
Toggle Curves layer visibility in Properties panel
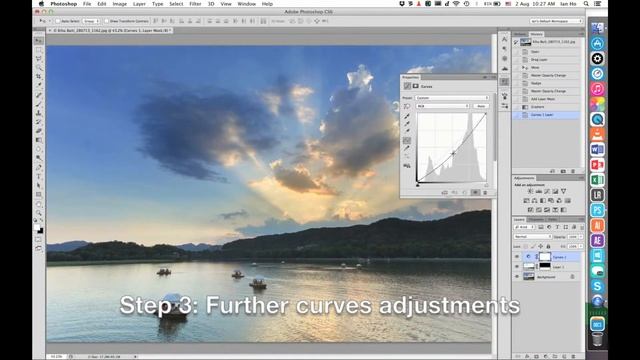pyautogui.click(x=476, y=193)
